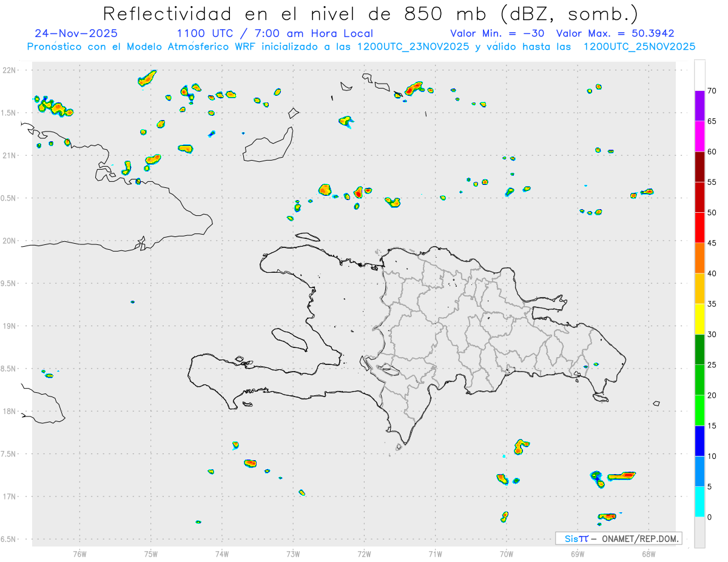Click the bright green 15–20 dBZ colorbar segment

699,410
